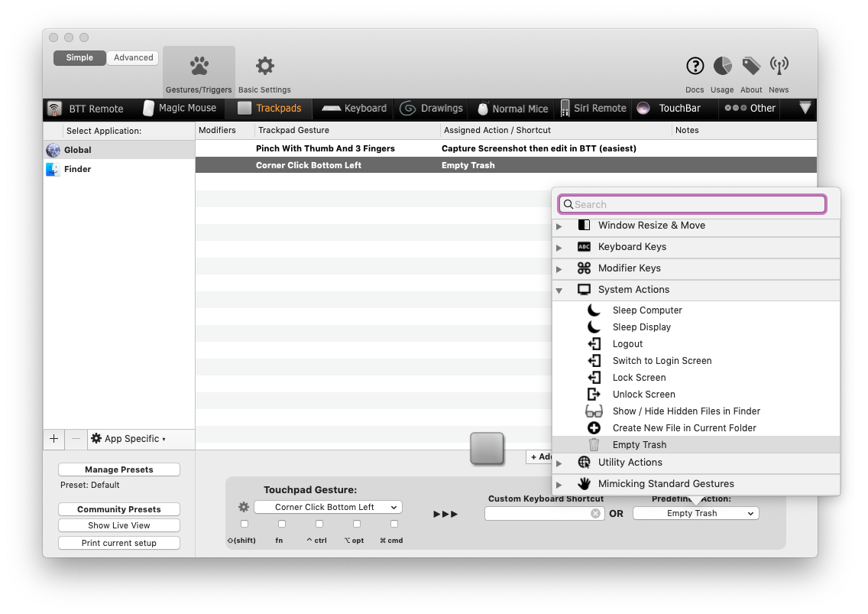868x614 pixels.
Task: Switch to the Keyboard tab
Action: tap(355, 108)
